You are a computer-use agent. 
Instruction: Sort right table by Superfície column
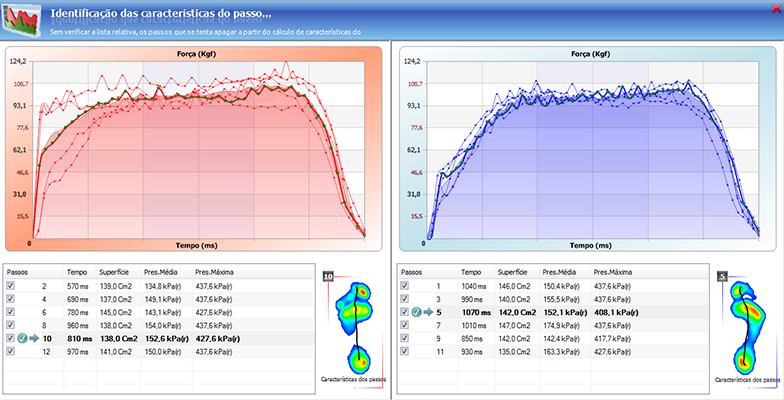[516, 271]
